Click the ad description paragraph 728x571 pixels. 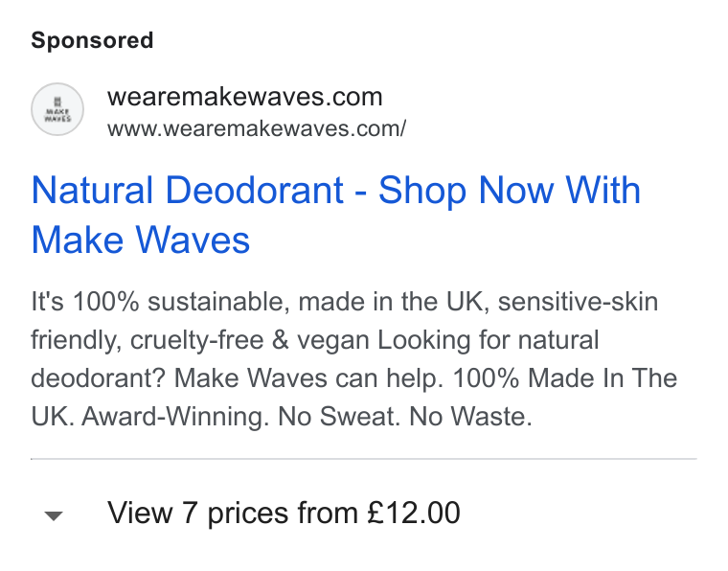pos(353,359)
